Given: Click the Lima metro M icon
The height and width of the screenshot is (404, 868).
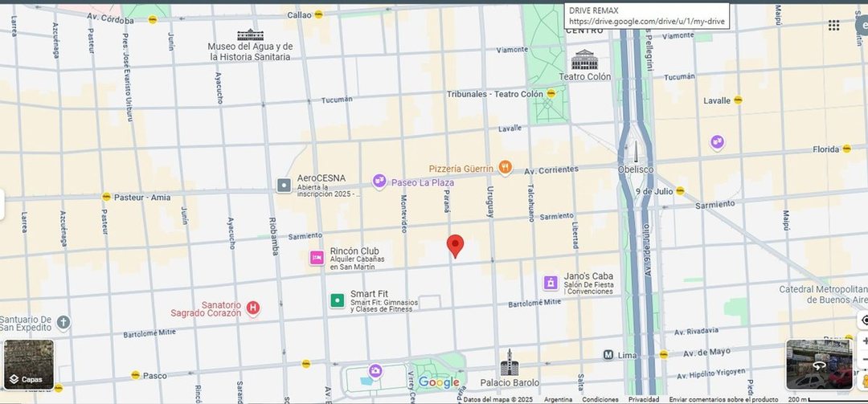Looking at the screenshot, I should click(x=608, y=355).
